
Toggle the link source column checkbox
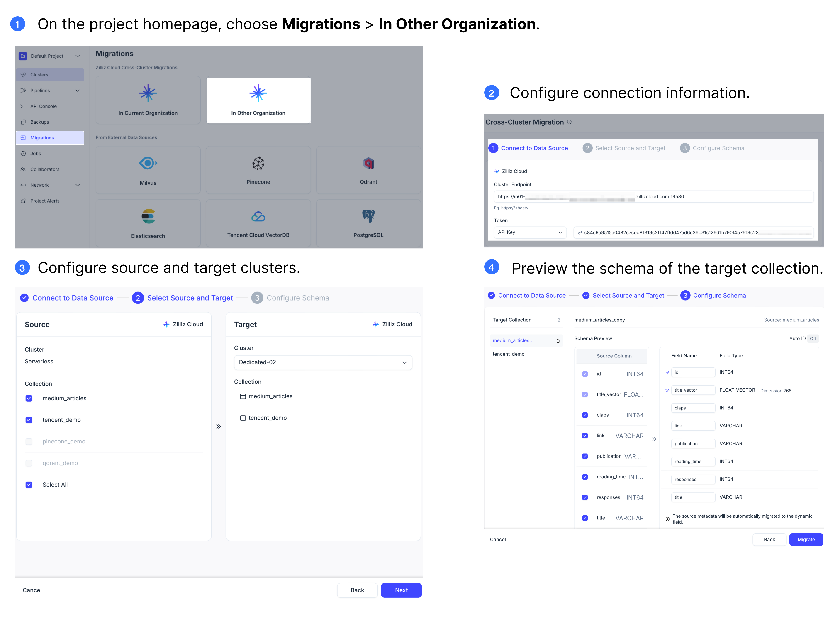click(x=585, y=436)
